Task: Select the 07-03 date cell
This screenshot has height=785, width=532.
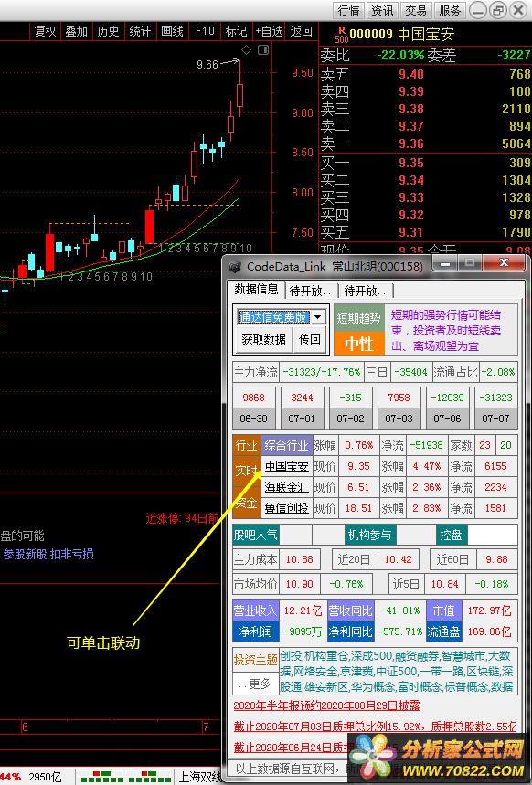Action: point(399,418)
